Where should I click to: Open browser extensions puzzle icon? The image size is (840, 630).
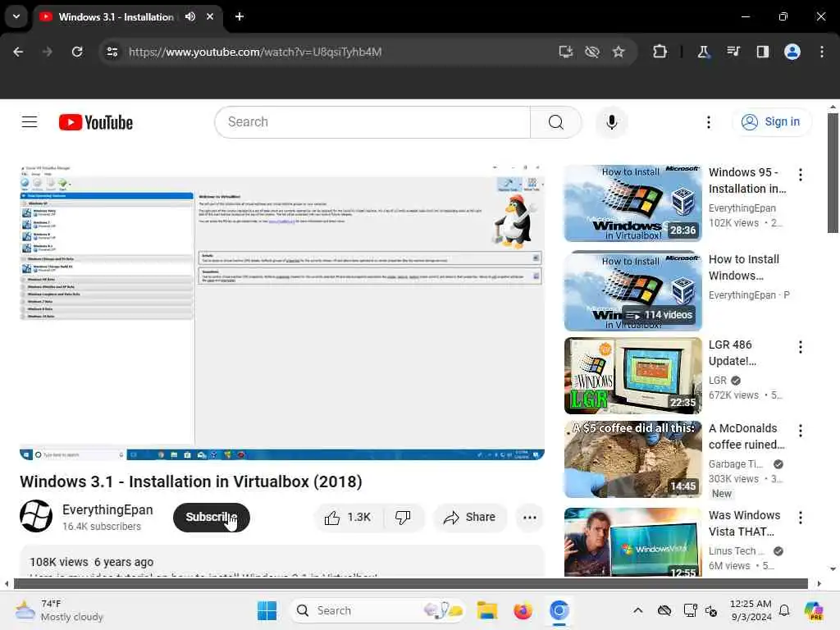click(660, 52)
